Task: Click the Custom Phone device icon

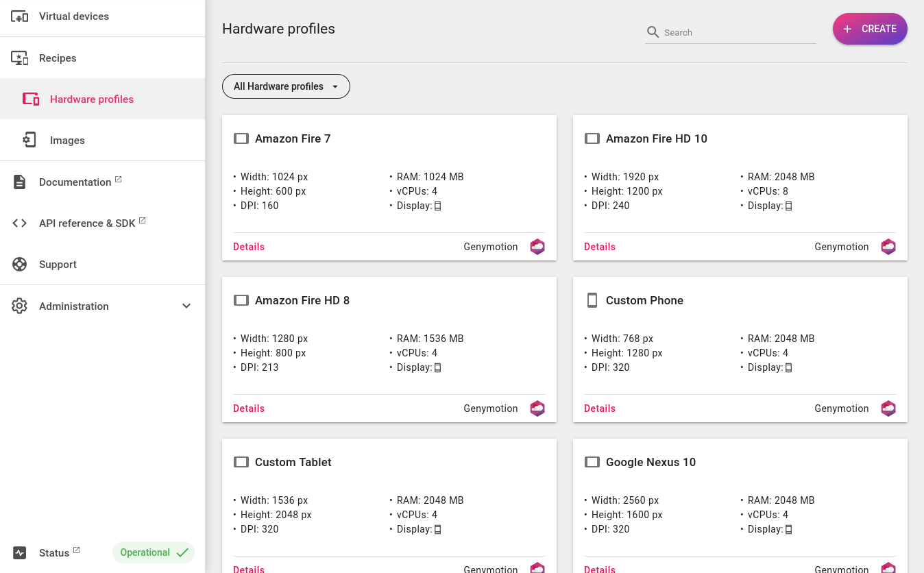Action: [592, 300]
